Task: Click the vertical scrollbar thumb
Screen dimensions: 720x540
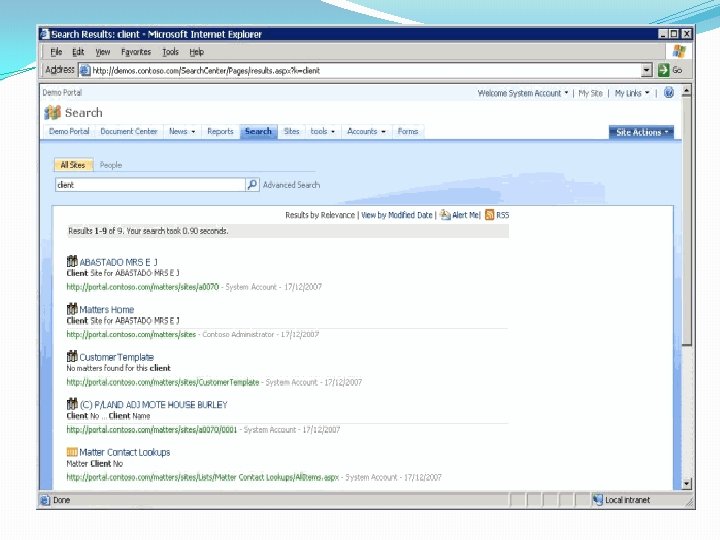Action: pos(686,220)
